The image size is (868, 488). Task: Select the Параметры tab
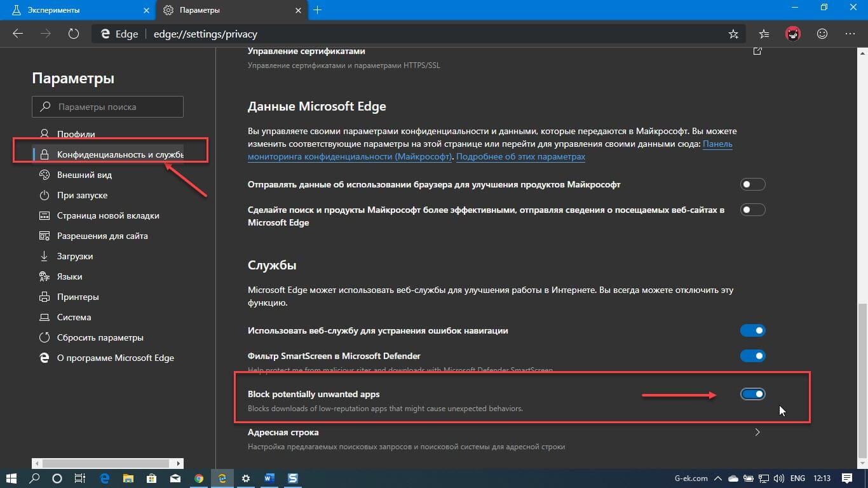click(232, 10)
